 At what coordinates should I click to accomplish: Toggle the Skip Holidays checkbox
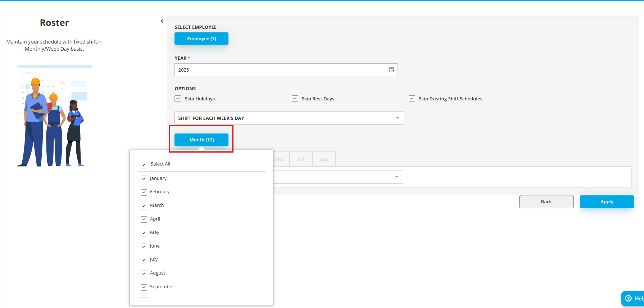tap(178, 99)
